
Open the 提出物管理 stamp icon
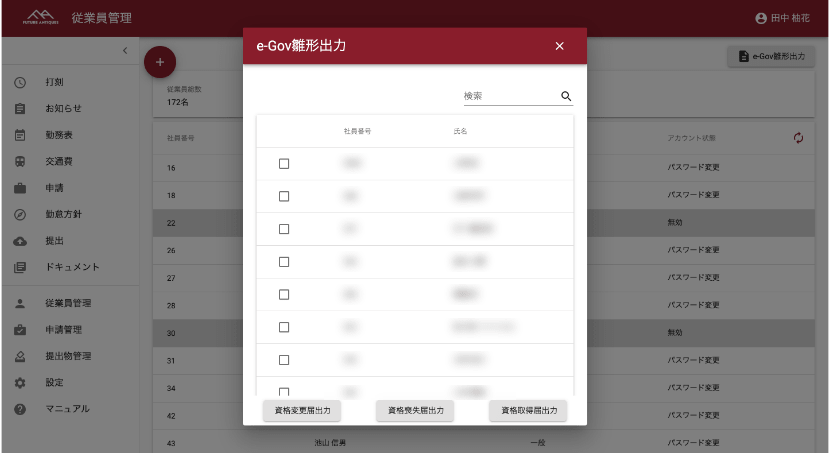click(x=20, y=357)
